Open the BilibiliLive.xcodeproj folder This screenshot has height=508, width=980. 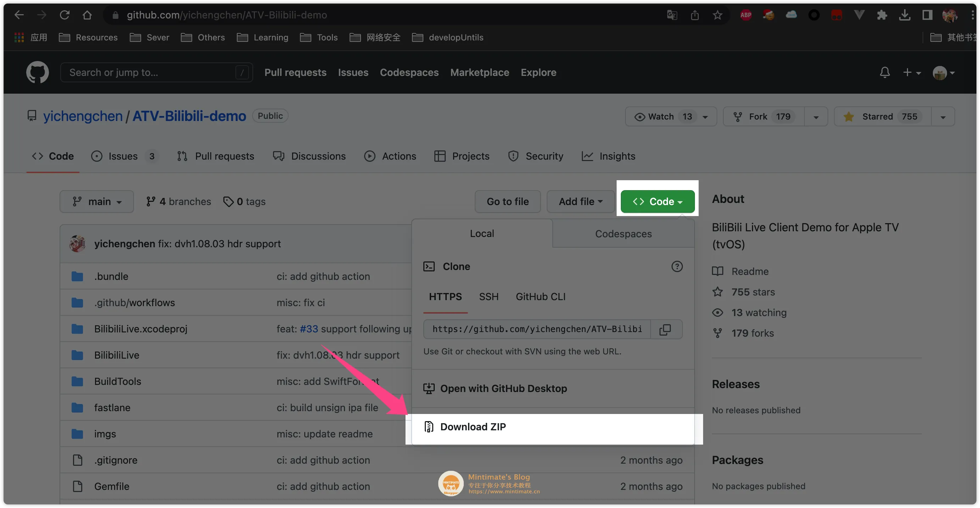coord(140,329)
